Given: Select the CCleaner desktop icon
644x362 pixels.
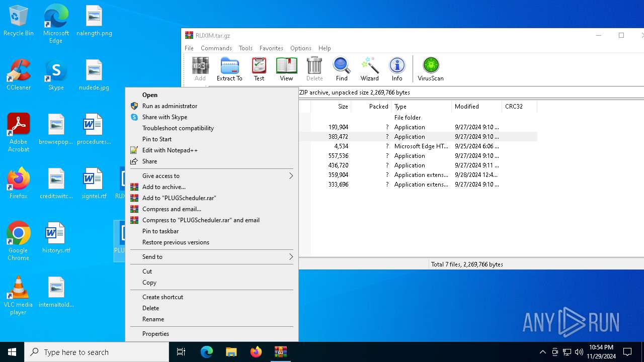Looking at the screenshot, I should click(19, 75).
